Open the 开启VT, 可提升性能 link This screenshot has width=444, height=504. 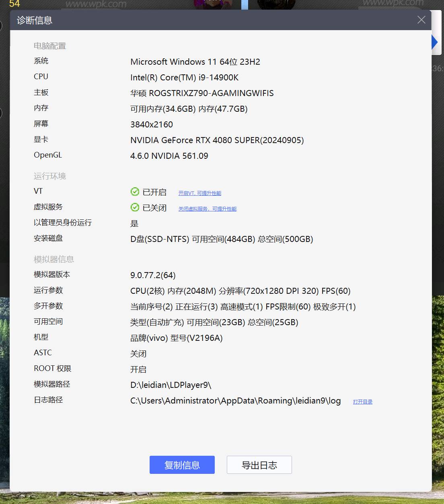pyautogui.click(x=199, y=193)
